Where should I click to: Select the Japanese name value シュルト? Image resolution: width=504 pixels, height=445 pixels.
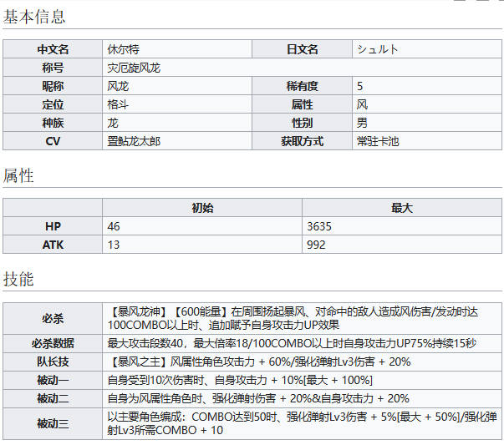click(x=378, y=49)
